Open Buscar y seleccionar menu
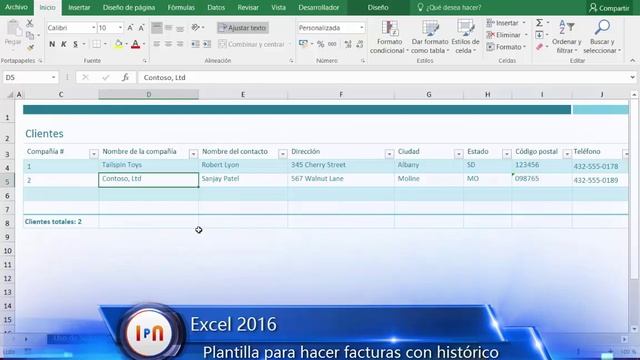 point(602,37)
